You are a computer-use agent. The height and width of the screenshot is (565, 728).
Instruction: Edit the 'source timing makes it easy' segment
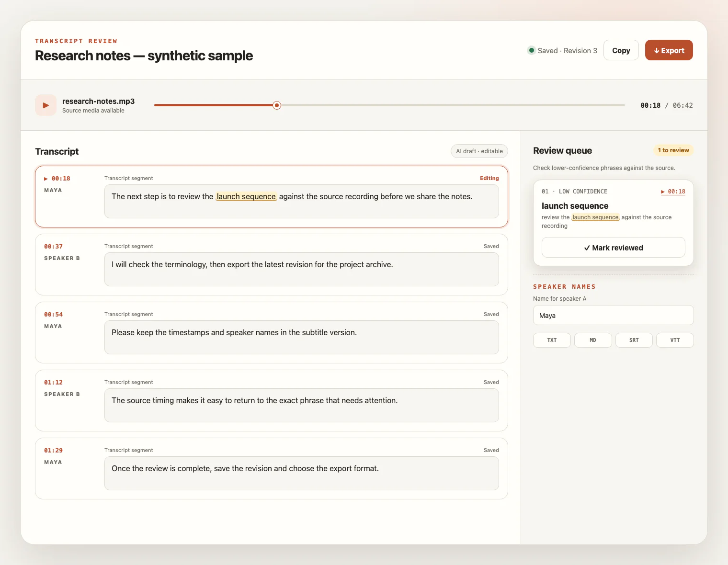tap(302, 405)
